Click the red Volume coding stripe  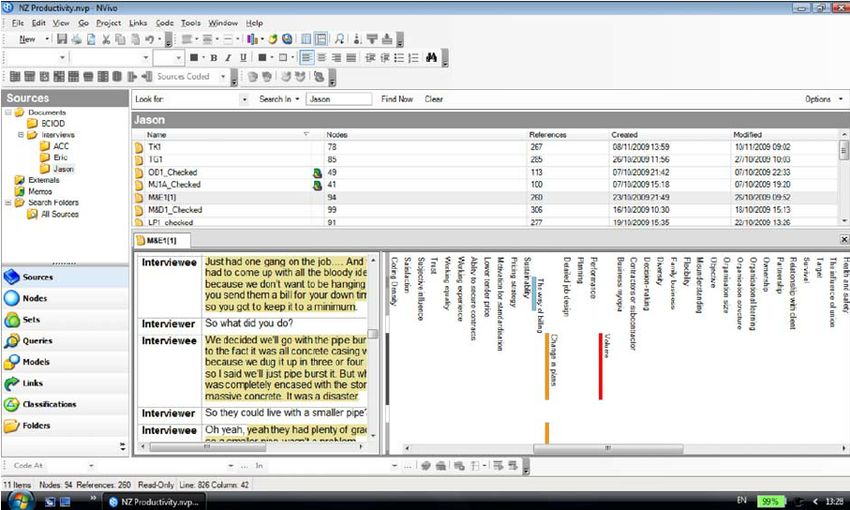[601, 366]
